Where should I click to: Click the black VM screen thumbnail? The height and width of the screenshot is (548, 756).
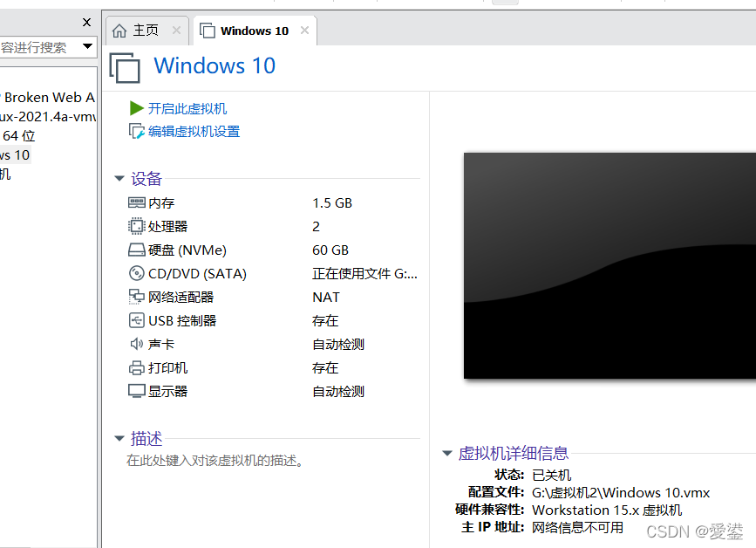tap(610, 266)
